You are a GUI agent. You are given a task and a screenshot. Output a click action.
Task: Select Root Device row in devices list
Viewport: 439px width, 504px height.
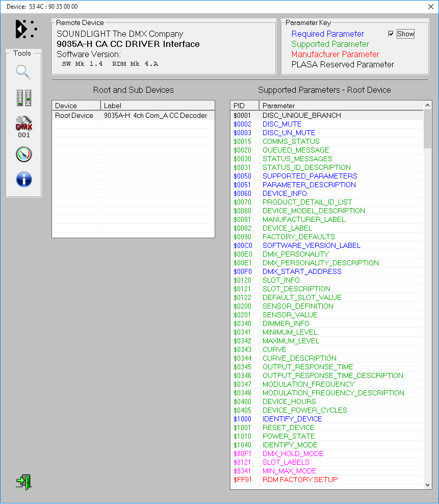tap(74, 115)
